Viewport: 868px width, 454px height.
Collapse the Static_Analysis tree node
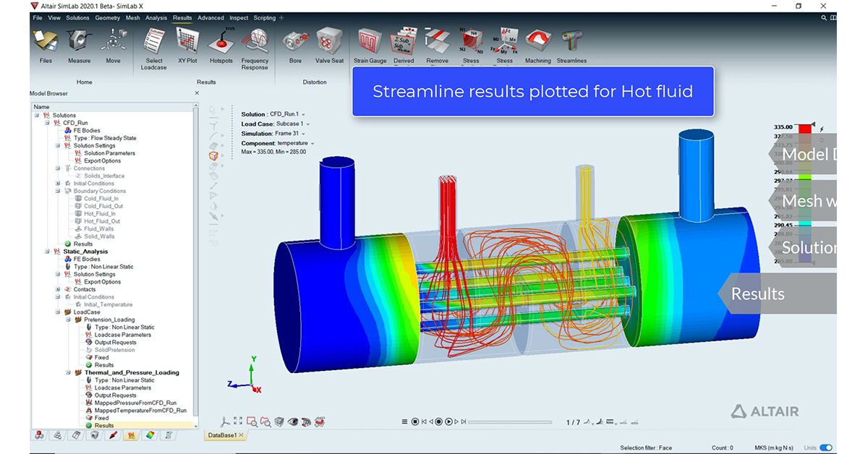pyautogui.click(x=47, y=252)
